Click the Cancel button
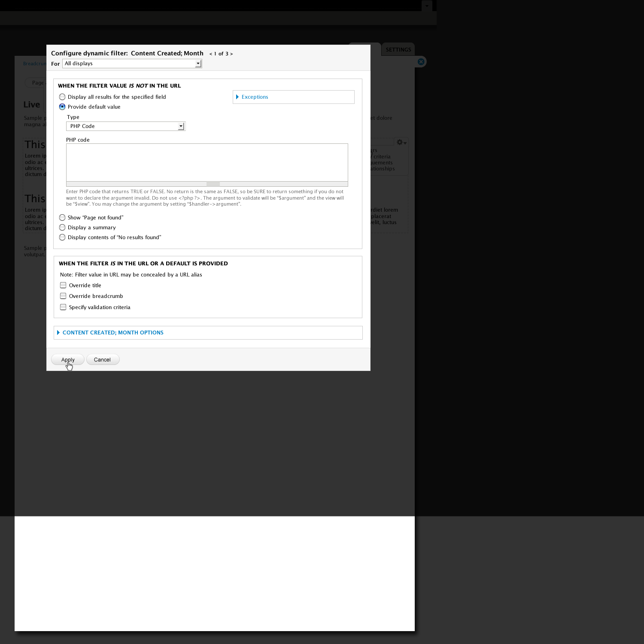 [103, 360]
